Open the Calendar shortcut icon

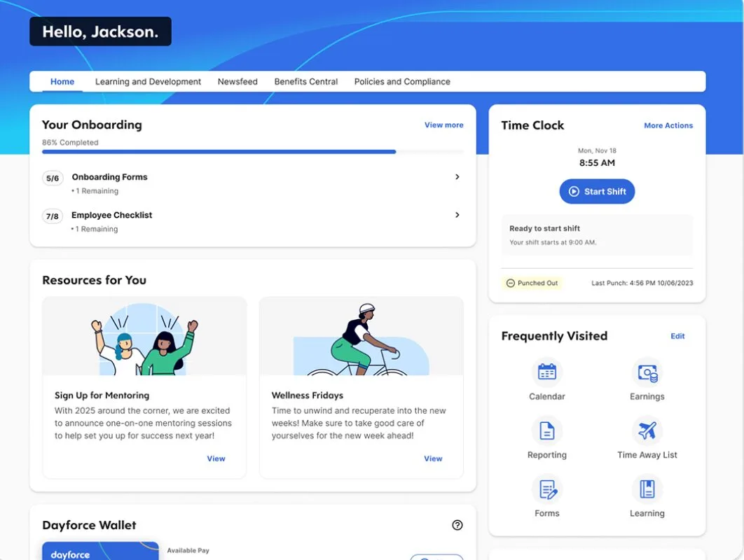pos(546,372)
